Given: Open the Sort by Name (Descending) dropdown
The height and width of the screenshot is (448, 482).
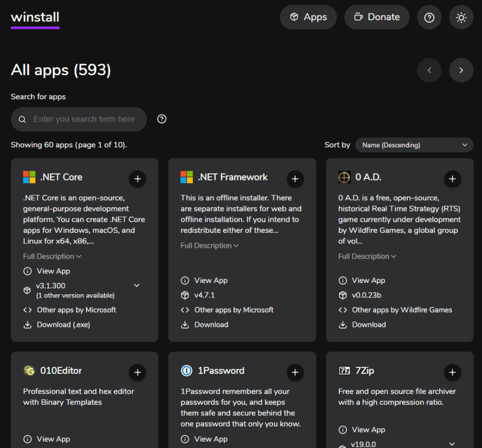Looking at the screenshot, I should [x=414, y=145].
